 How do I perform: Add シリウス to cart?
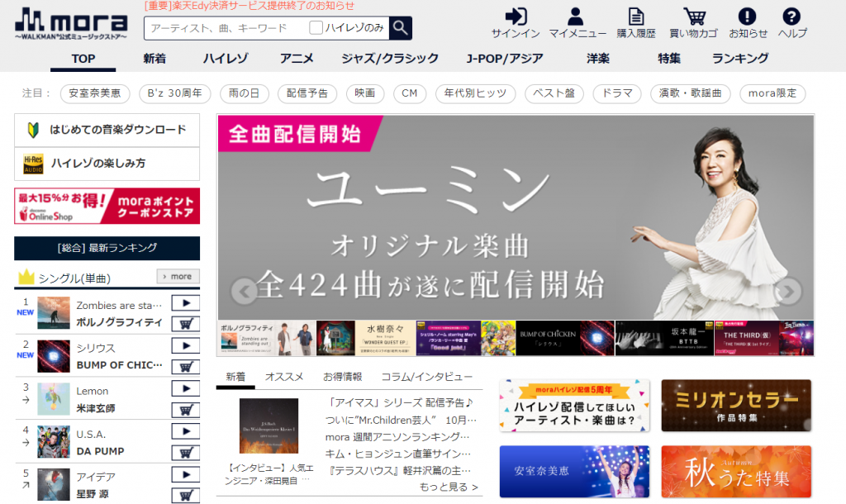(x=186, y=367)
